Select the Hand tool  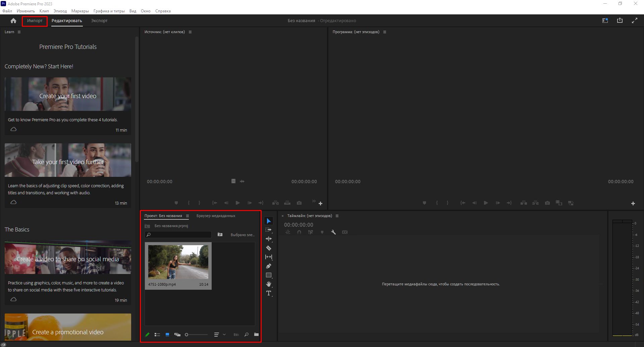pyautogui.click(x=269, y=284)
